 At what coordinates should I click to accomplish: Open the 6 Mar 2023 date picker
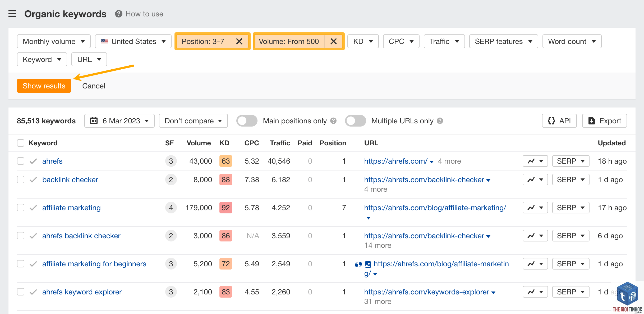tap(119, 121)
